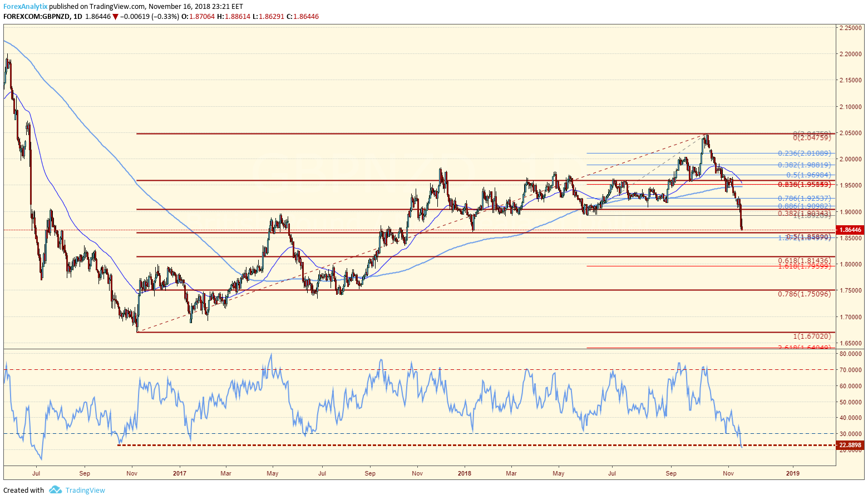Click the RSI value tag 22.8898
Viewport: 868px width, 500px height.
[x=850, y=445]
